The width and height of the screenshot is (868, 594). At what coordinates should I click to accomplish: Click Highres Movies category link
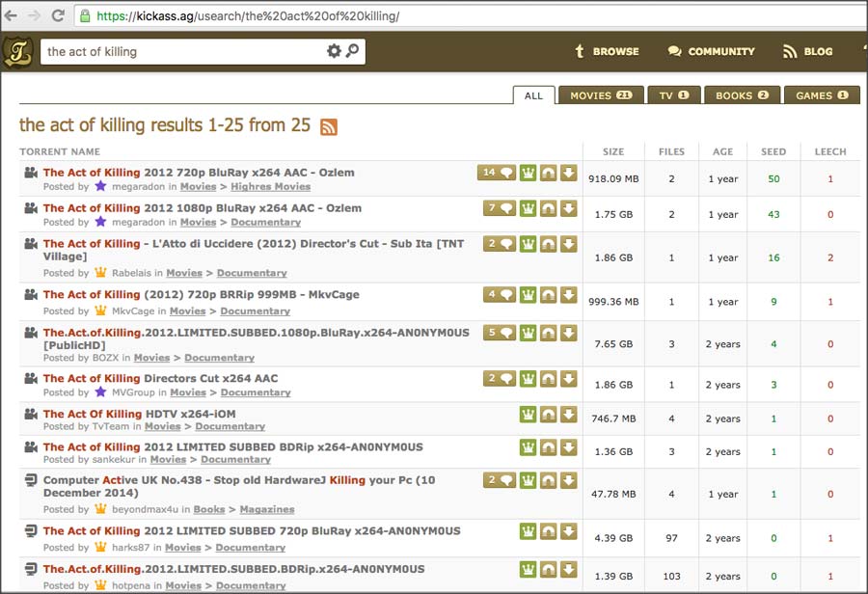pyautogui.click(x=271, y=186)
